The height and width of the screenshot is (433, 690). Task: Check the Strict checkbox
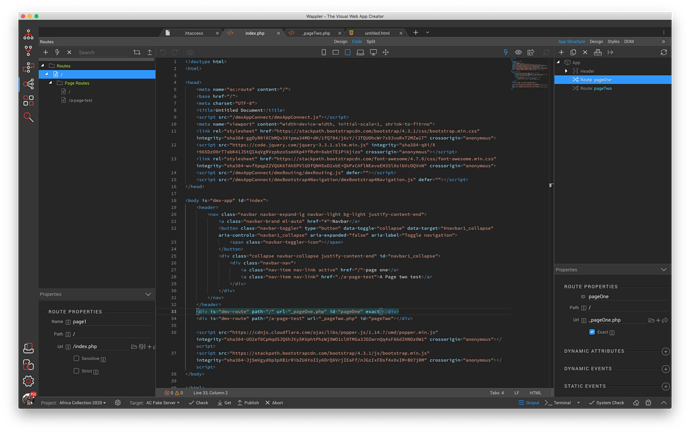point(77,371)
